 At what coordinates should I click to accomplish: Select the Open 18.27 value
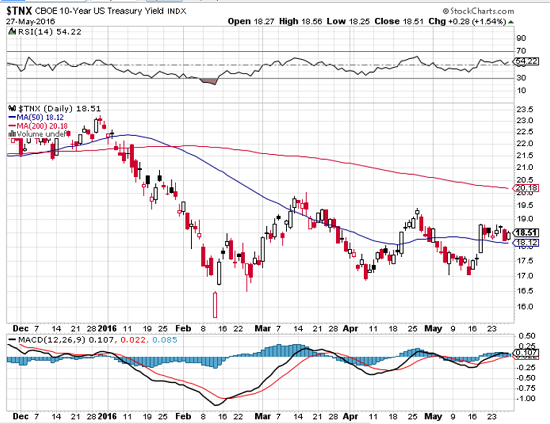click(251, 21)
